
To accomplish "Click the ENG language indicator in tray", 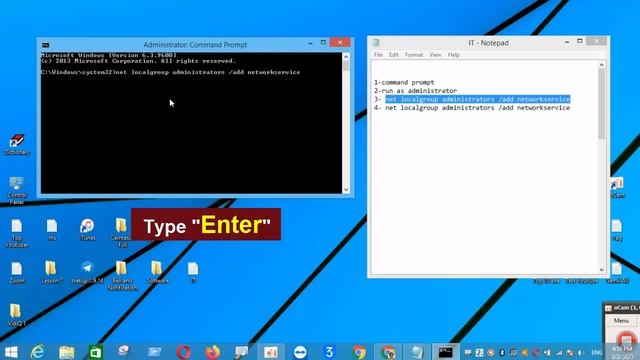I will pos(597,353).
